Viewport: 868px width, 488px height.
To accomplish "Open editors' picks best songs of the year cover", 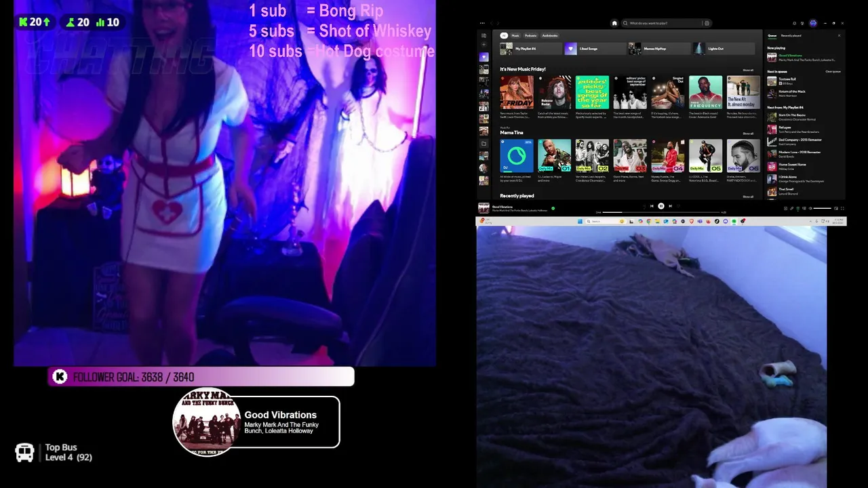I will (x=592, y=92).
